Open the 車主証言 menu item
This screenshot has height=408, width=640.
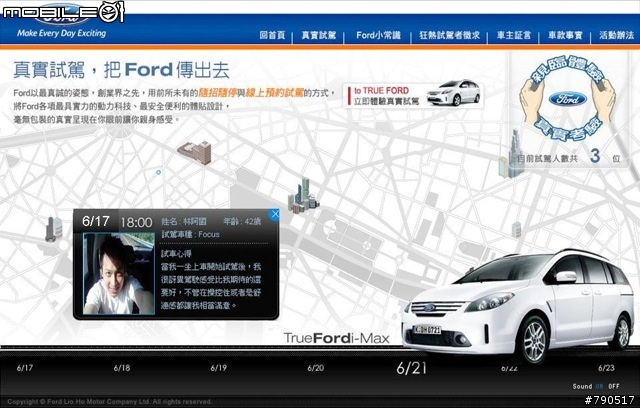(x=514, y=35)
